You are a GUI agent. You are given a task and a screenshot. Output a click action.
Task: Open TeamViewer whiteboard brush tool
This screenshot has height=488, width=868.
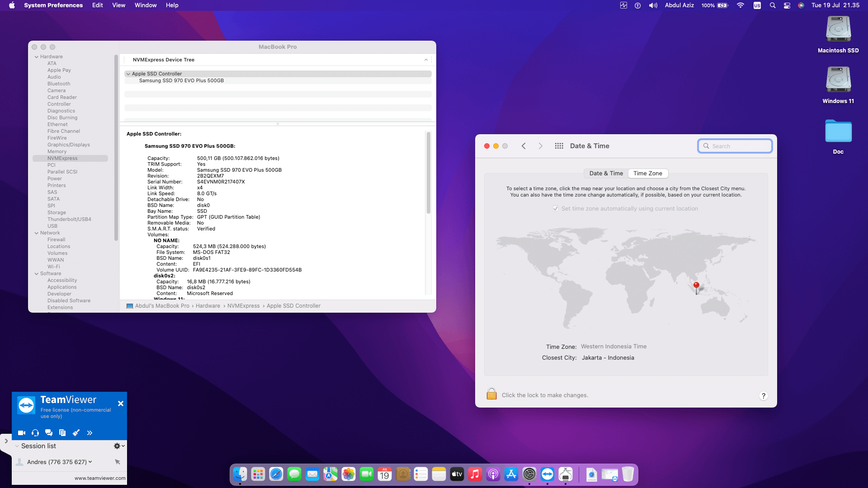pos(76,433)
